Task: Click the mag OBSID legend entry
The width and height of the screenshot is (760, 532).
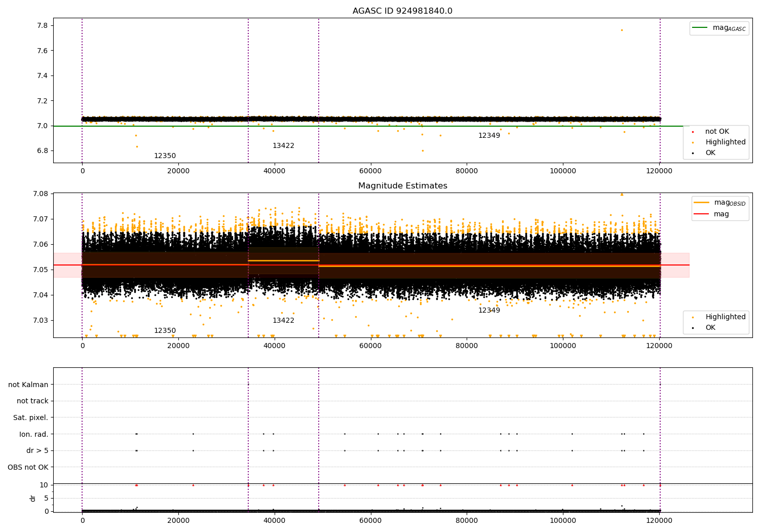Action: tap(720, 203)
